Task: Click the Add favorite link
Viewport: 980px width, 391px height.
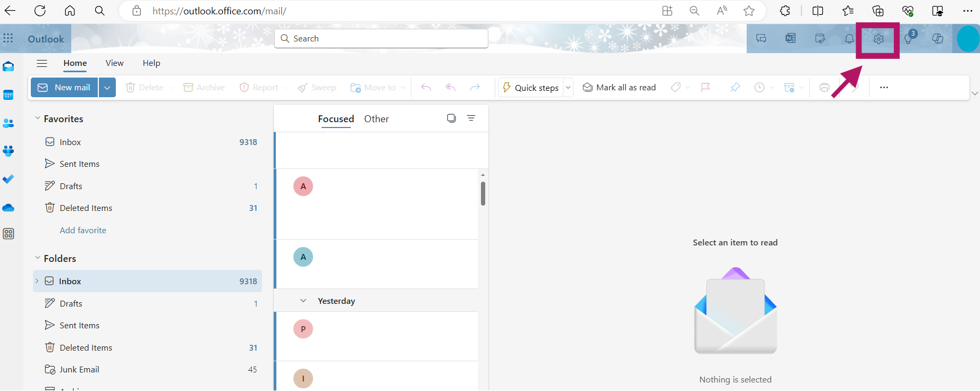Action: point(83,230)
